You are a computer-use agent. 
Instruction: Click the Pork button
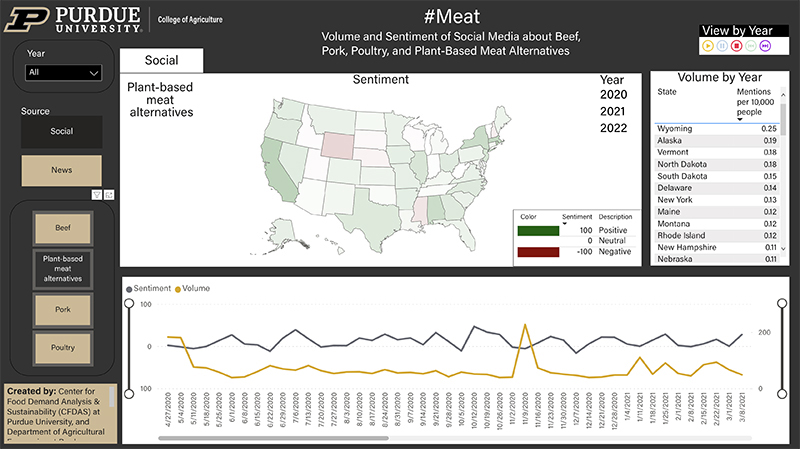62,310
